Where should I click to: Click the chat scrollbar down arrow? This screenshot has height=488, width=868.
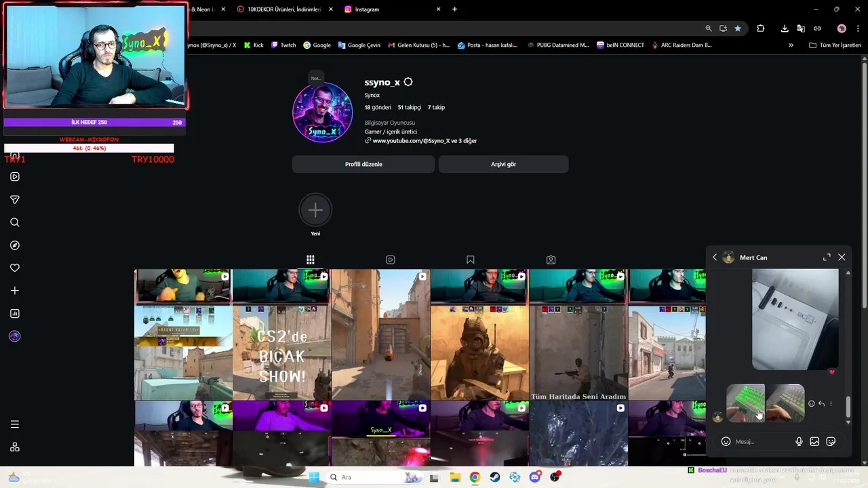848,422
